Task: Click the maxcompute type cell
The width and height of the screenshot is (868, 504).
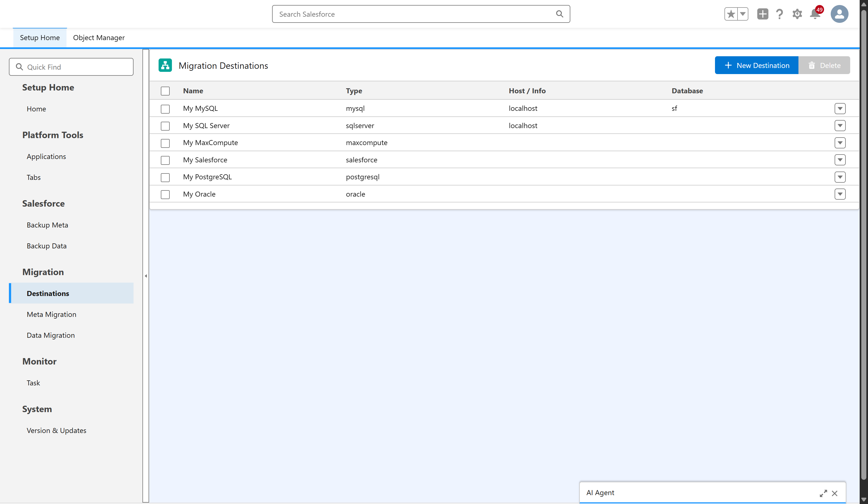Action: point(367,143)
